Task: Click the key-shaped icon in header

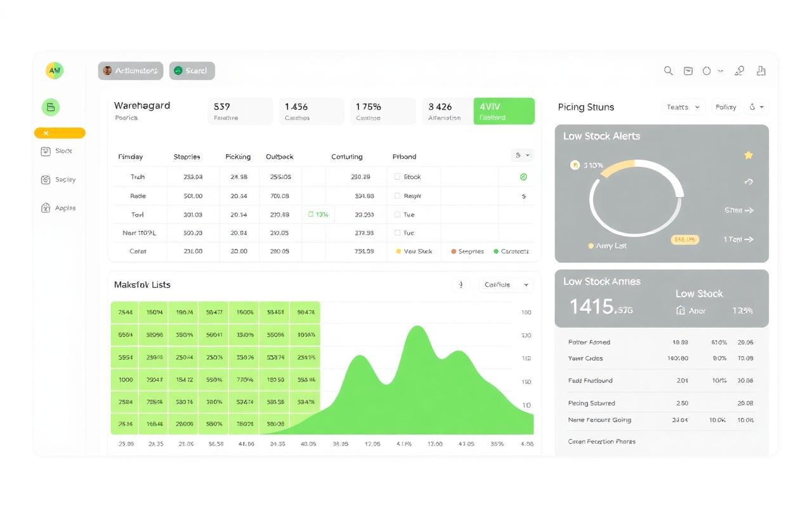Action: [739, 71]
